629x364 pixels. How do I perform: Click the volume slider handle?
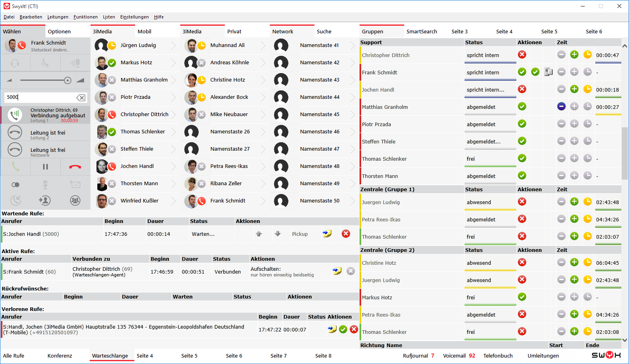tap(68, 80)
